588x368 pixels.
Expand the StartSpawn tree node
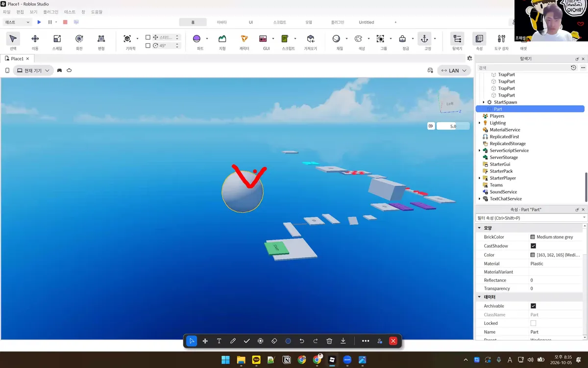484,102
